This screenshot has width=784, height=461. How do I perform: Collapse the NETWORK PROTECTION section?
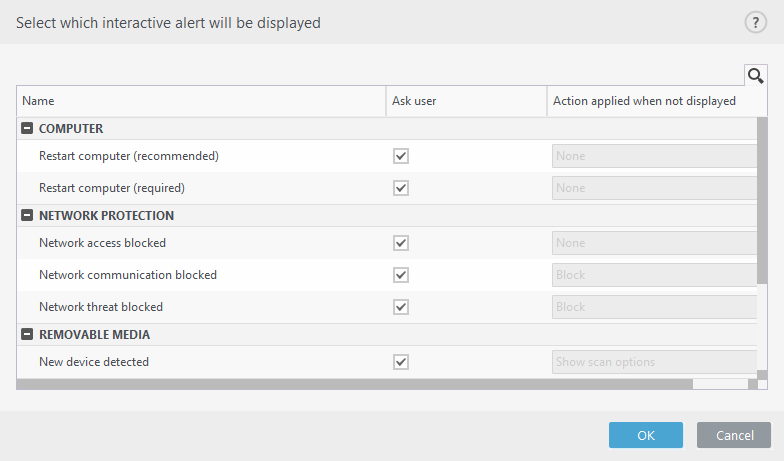coord(27,216)
